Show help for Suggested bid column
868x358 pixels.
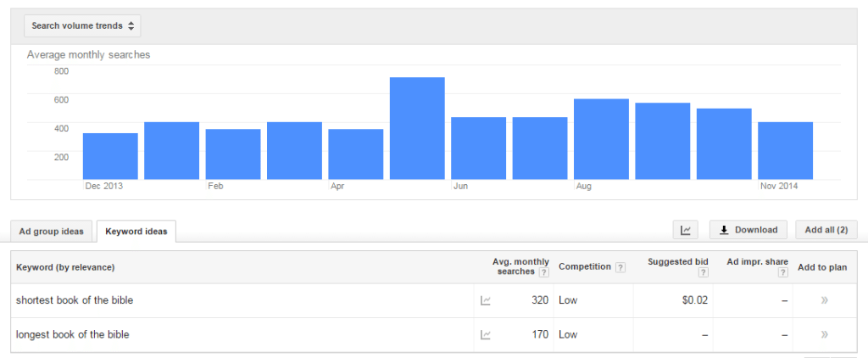pos(704,272)
